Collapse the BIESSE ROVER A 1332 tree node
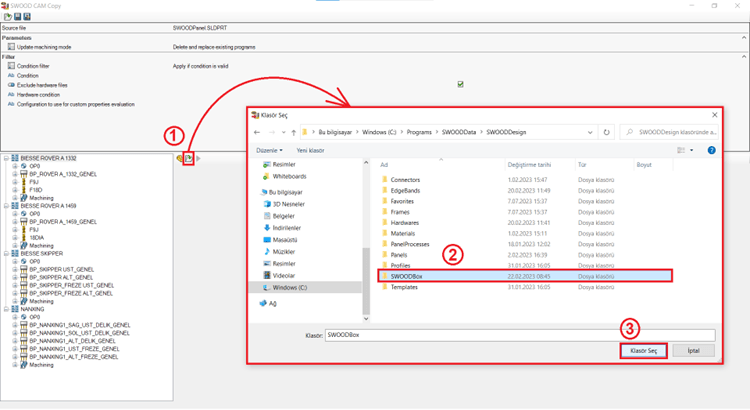The width and height of the screenshot is (750, 410). 6,158
